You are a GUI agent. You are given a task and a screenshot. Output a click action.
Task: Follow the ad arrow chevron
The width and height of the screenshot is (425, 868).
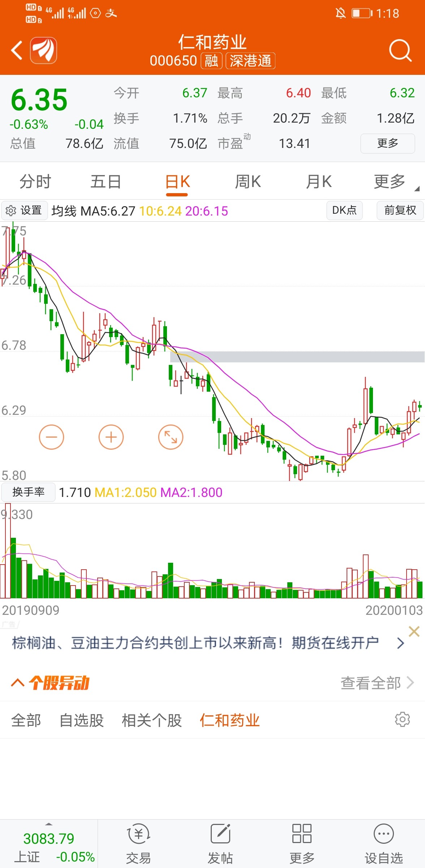400,643
